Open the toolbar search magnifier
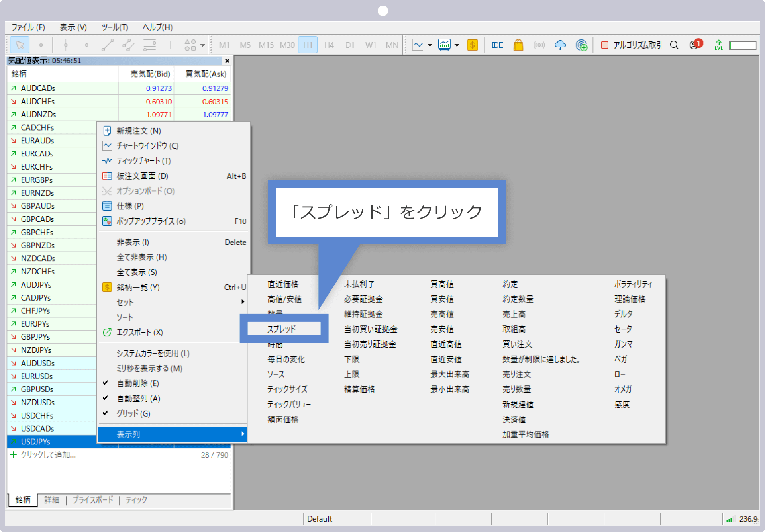Screen dimensions: 765x532 [674, 45]
